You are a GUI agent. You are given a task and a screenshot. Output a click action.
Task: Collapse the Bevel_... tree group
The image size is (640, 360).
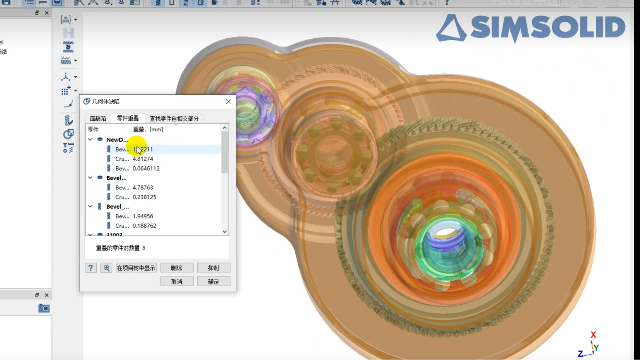coord(90,206)
